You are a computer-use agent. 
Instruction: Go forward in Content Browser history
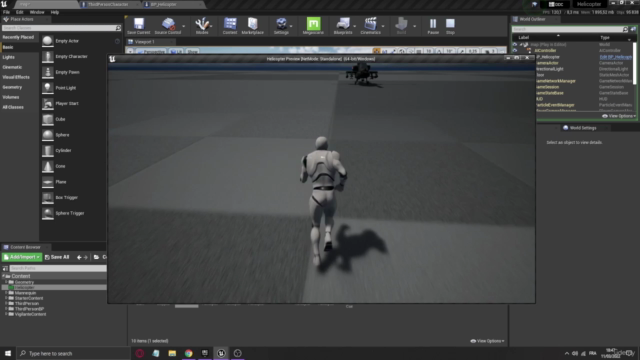(86, 257)
